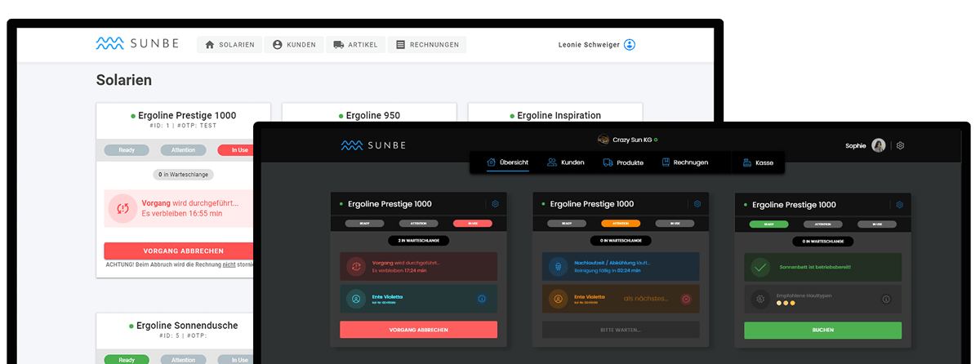The image size is (980, 364).
Task: Click the Kasse cash register icon
Action: point(747,162)
